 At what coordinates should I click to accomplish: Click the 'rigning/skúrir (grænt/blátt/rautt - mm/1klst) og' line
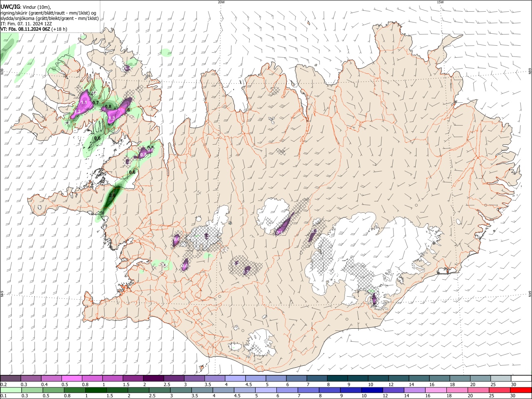click(x=48, y=13)
